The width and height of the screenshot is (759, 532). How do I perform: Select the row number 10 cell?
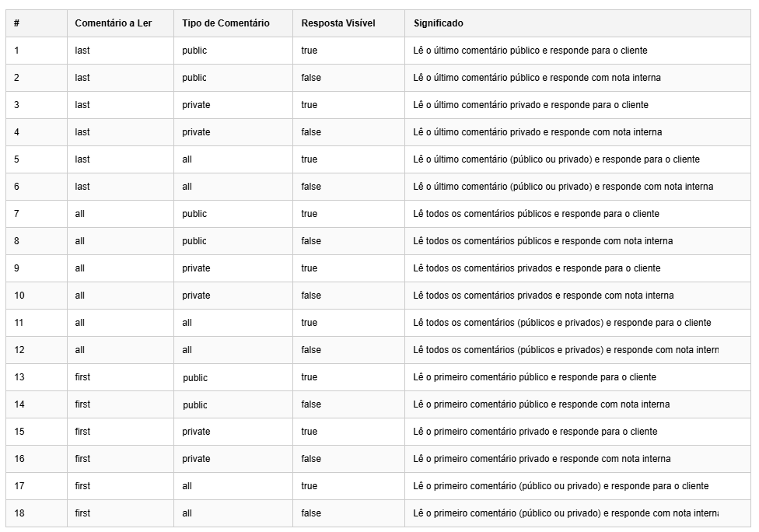pyautogui.click(x=19, y=296)
